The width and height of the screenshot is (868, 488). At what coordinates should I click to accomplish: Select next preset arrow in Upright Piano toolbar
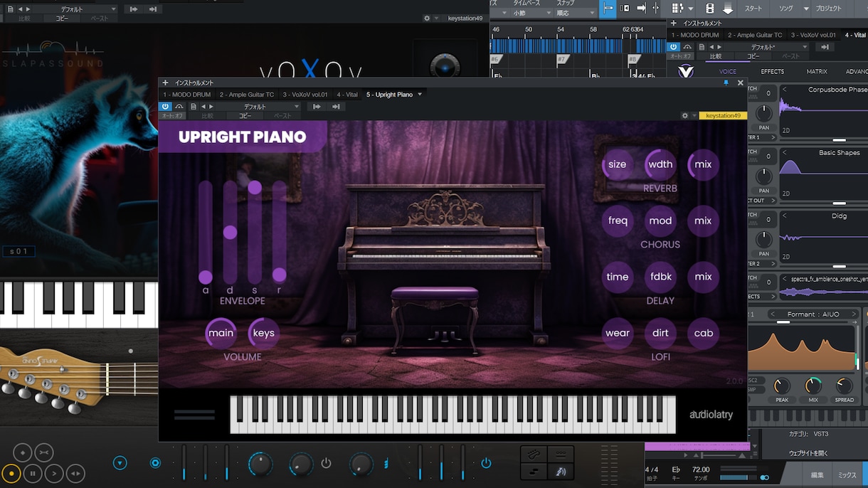coord(211,107)
